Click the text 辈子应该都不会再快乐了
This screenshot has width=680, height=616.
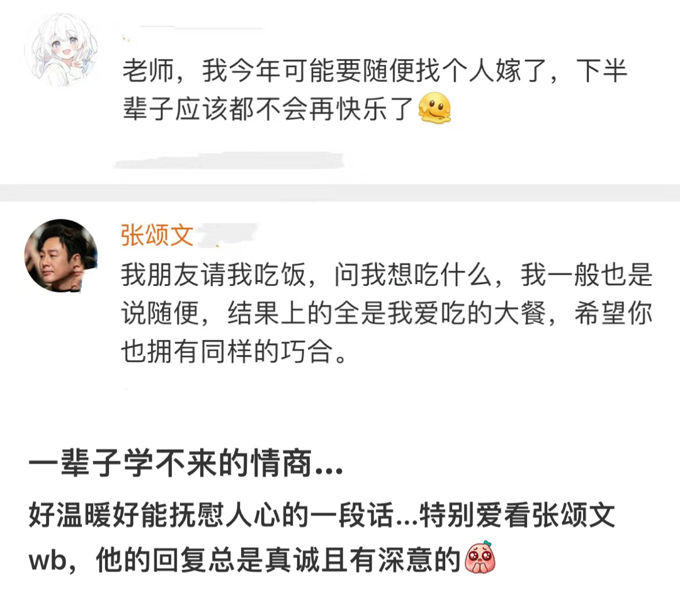coord(268,108)
